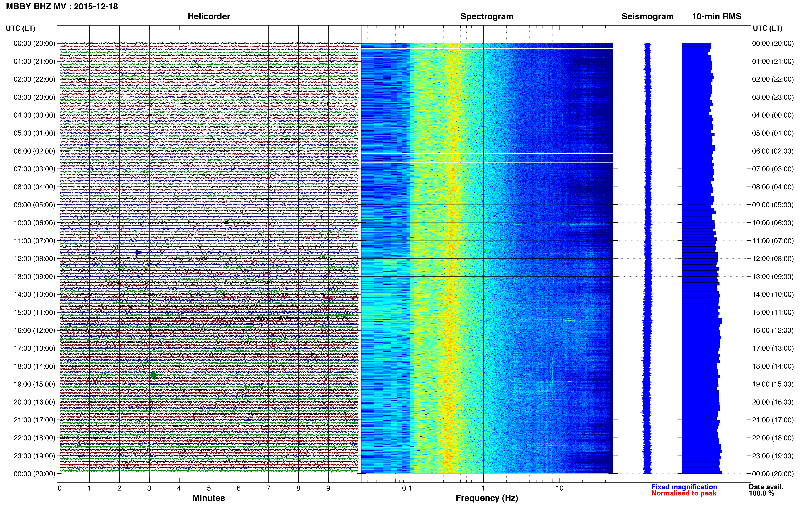The height and width of the screenshot is (508, 812).
Task: Click the '3' tick on the Minutes axis
Action: (149, 488)
